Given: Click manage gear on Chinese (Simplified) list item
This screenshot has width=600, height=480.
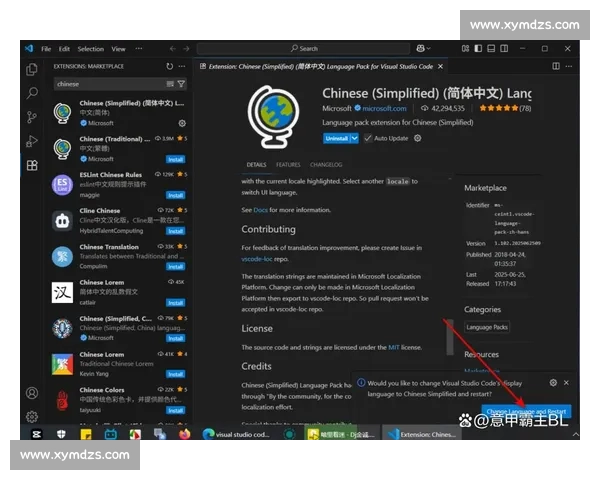Looking at the screenshot, I should (x=182, y=123).
